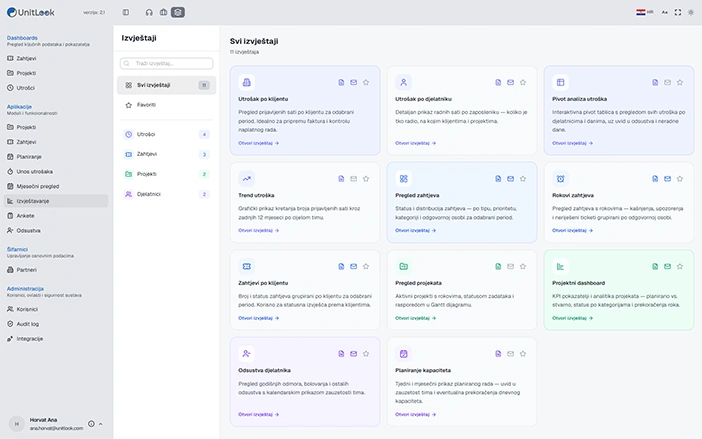Click the info icon next to Horvat Ana

point(91,424)
